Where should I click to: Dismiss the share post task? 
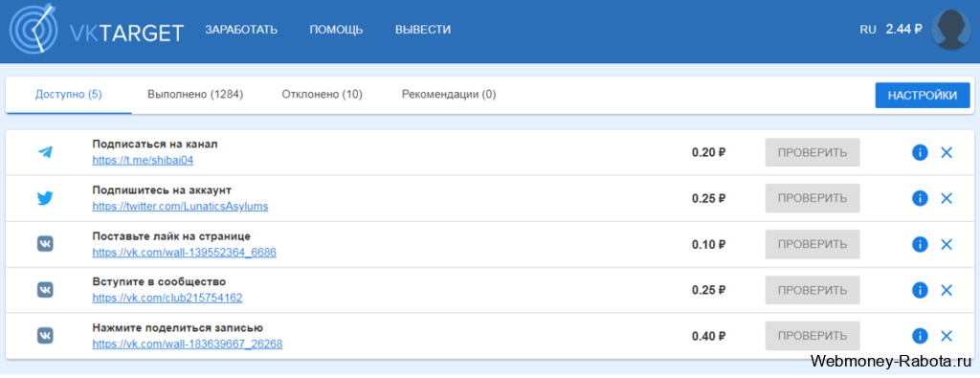[947, 336]
